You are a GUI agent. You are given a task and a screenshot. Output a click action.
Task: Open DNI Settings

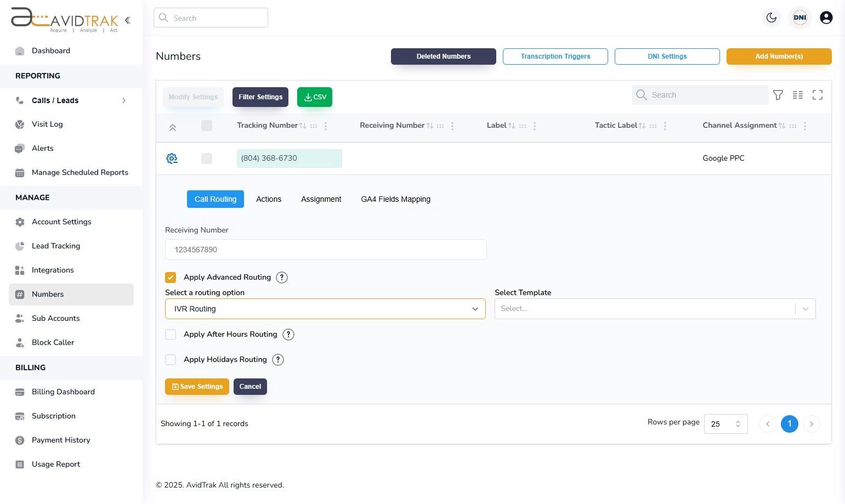pos(667,56)
